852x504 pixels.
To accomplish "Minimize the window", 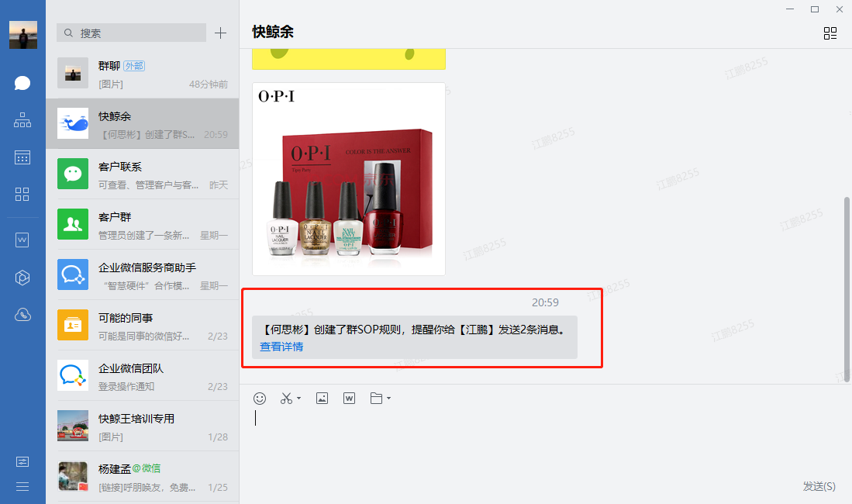I will 790,9.
